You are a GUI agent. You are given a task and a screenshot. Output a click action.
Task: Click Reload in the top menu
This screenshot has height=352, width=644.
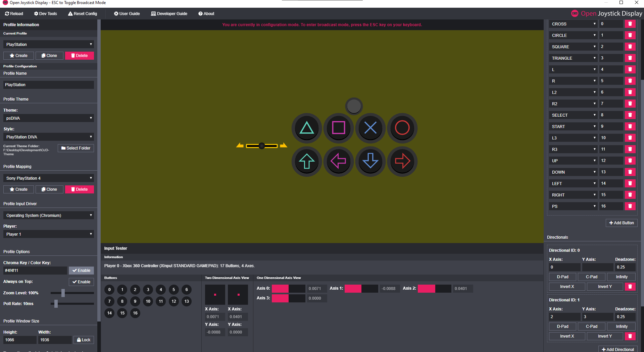coord(14,14)
